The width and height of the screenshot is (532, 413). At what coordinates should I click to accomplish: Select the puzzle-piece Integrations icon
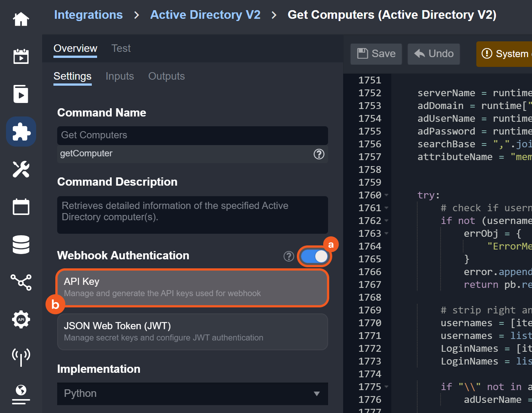21,132
